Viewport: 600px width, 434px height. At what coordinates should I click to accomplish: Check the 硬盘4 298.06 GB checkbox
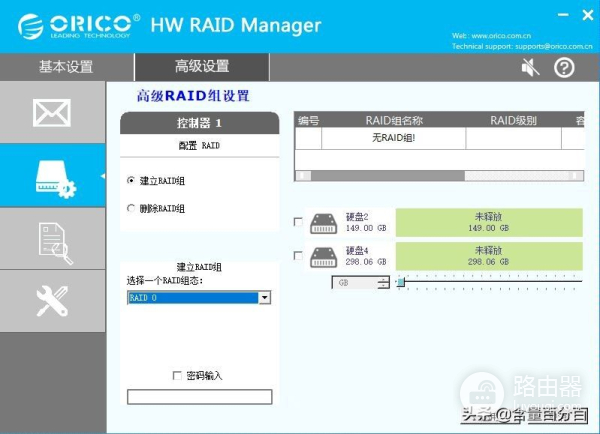298,256
